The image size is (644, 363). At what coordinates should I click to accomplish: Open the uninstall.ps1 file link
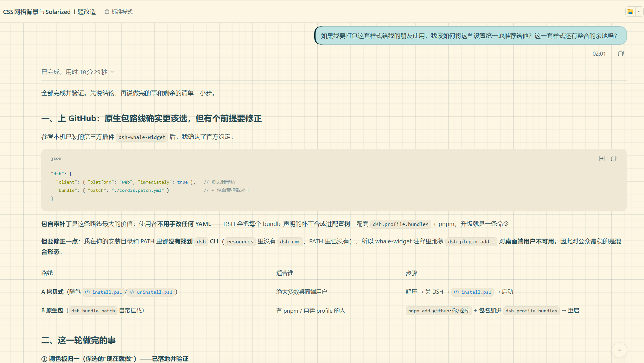point(151,292)
